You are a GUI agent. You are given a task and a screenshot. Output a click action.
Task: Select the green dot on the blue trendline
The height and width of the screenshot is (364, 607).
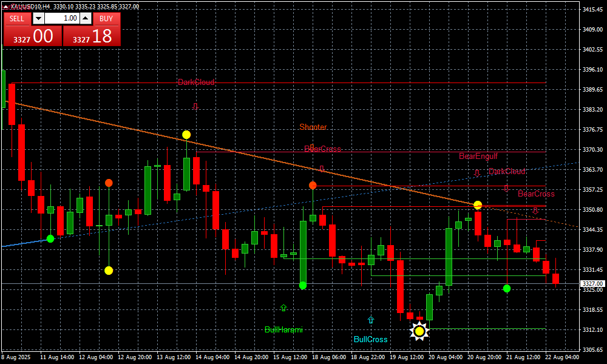(50, 238)
